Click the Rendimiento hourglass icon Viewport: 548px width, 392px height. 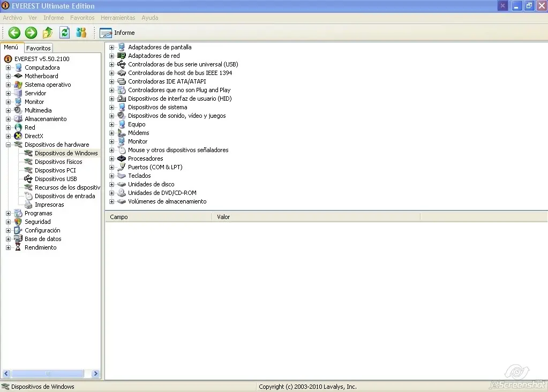[18, 247]
